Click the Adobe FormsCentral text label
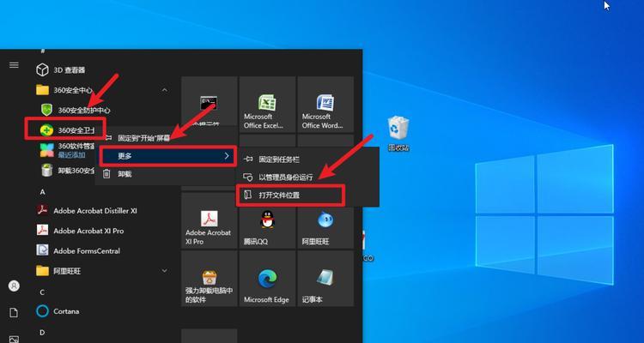 [87, 250]
